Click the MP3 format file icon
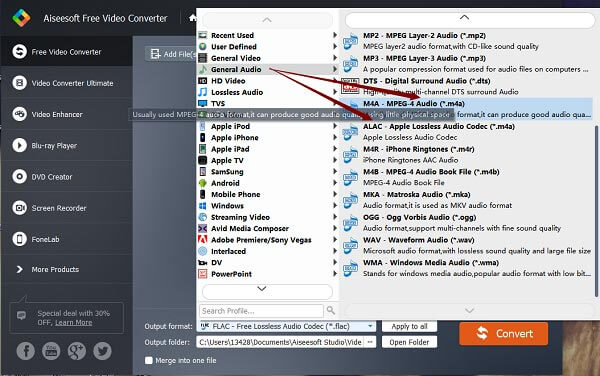Screen dimensions: 600x376 [x=350, y=64]
